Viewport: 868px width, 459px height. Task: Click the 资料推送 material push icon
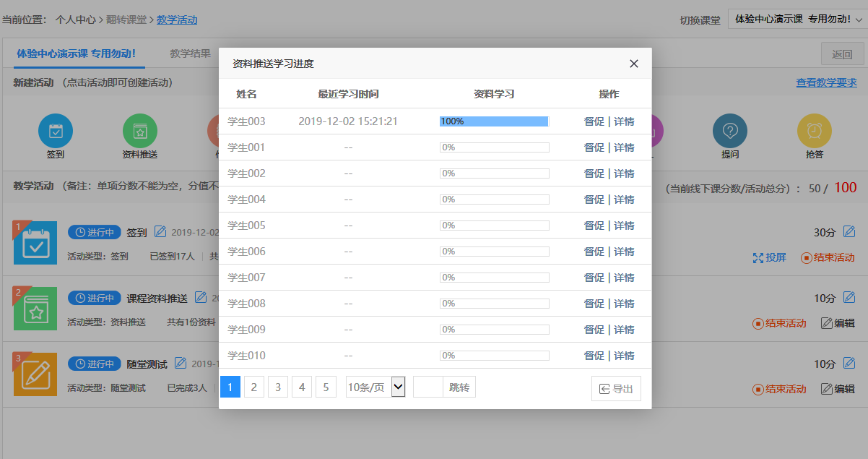click(x=140, y=132)
